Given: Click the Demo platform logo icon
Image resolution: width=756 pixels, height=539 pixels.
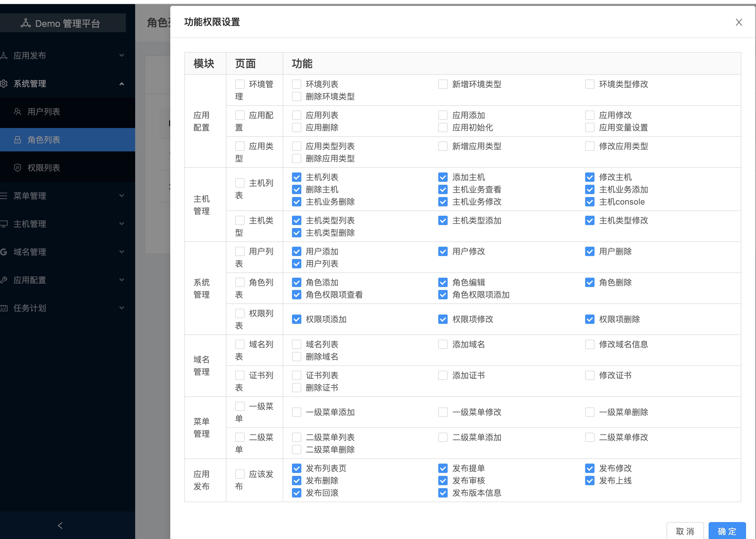Looking at the screenshot, I should pyautogui.click(x=25, y=23).
